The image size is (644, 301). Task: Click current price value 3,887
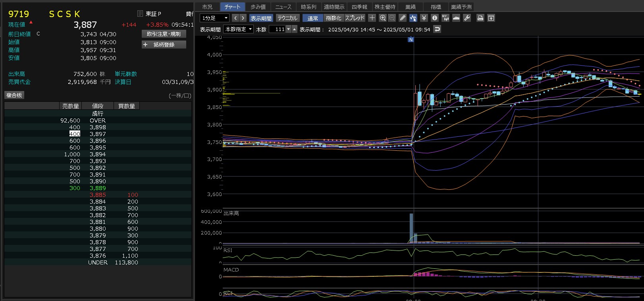click(85, 25)
